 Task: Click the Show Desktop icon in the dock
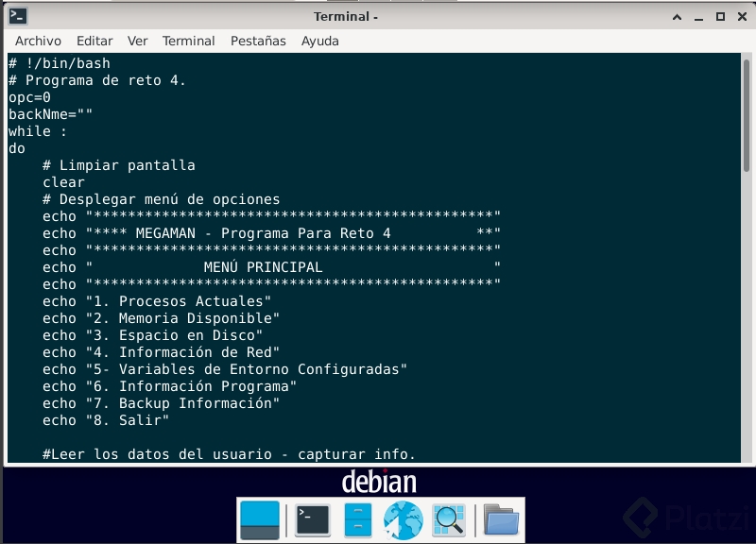pyautogui.click(x=260, y=519)
